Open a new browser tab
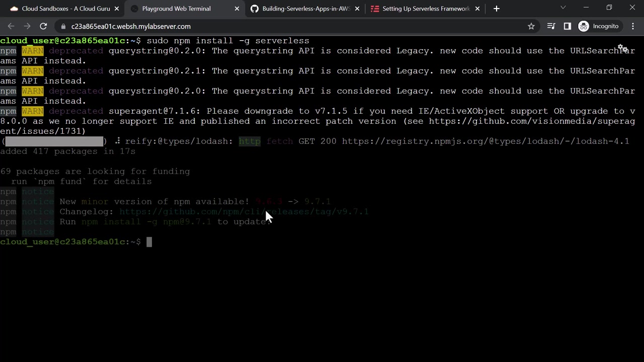The height and width of the screenshot is (362, 644). [x=497, y=9]
